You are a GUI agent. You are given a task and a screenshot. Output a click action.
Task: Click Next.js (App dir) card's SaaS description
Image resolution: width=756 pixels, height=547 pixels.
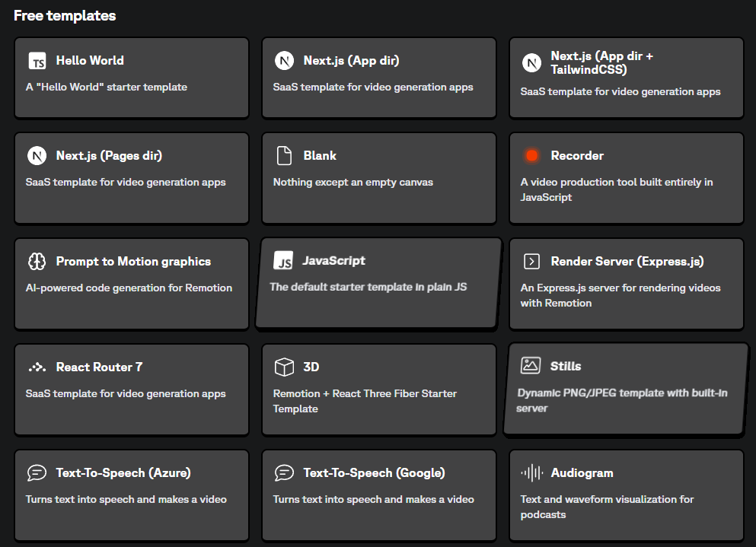point(373,87)
